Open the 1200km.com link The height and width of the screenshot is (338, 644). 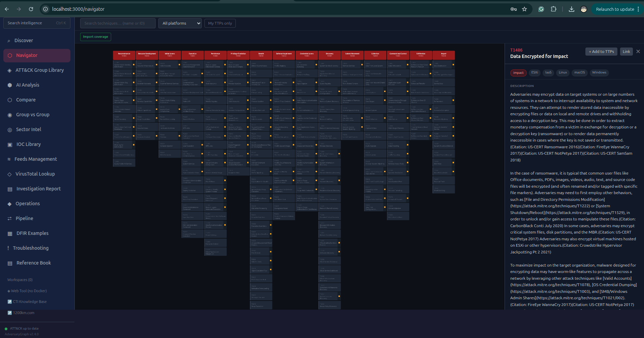pos(21,313)
